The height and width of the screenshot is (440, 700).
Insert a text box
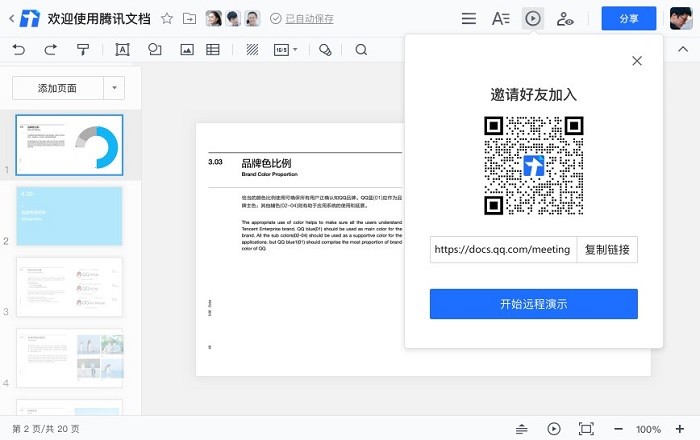pos(123,49)
